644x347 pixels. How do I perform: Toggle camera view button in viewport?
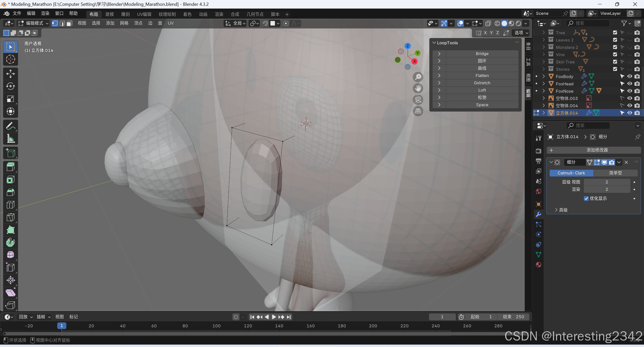(x=418, y=100)
